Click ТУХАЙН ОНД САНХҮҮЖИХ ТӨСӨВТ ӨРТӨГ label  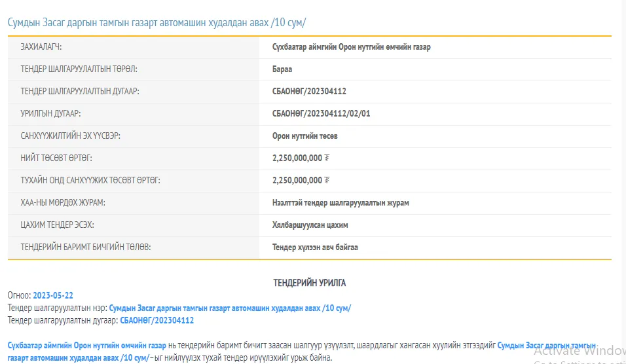pos(90,181)
